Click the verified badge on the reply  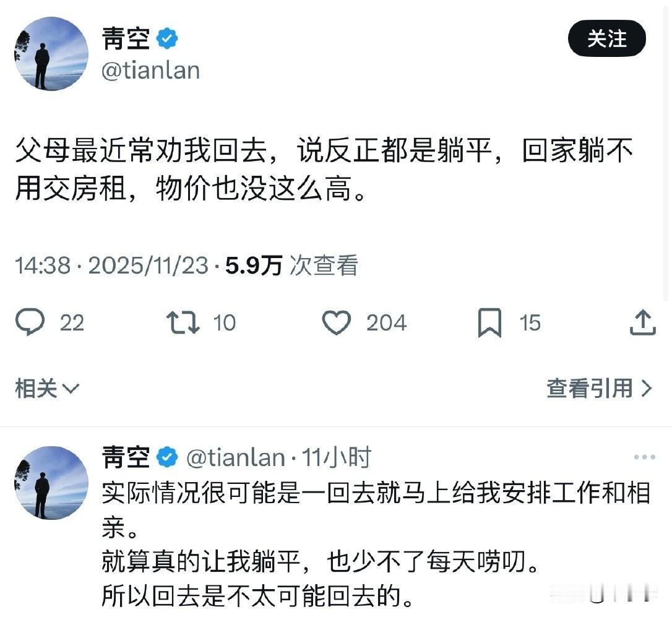point(165,457)
